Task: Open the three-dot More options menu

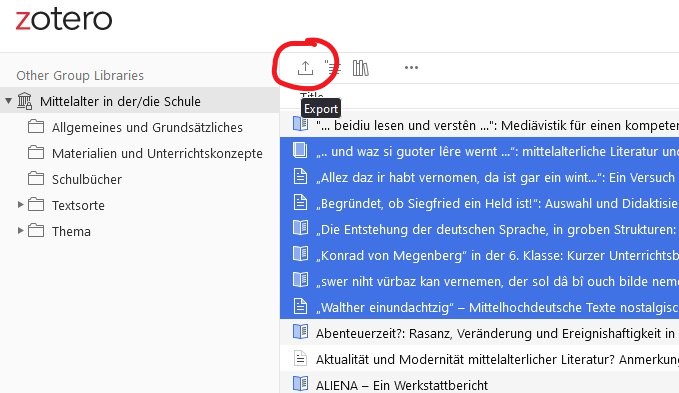Action: click(x=411, y=68)
